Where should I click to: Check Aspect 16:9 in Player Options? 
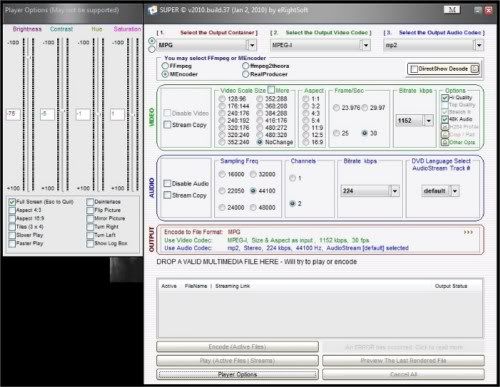pyautogui.click(x=12, y=218)
